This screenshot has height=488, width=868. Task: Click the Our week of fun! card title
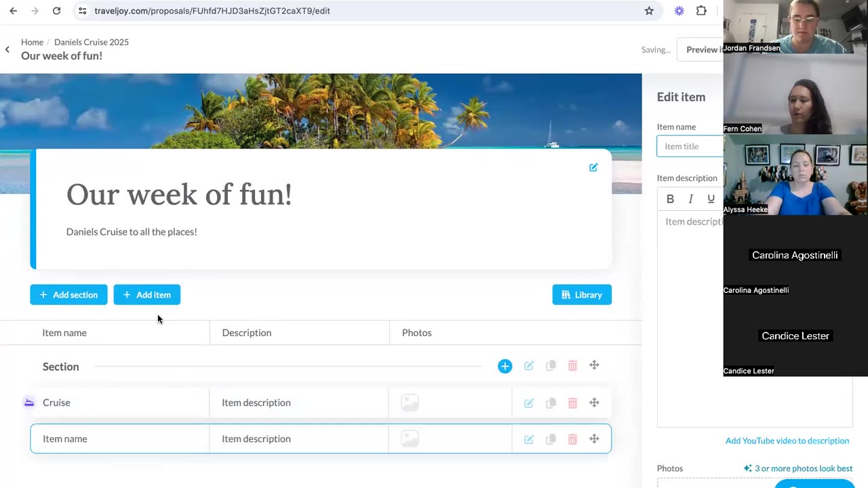point(179,195)
